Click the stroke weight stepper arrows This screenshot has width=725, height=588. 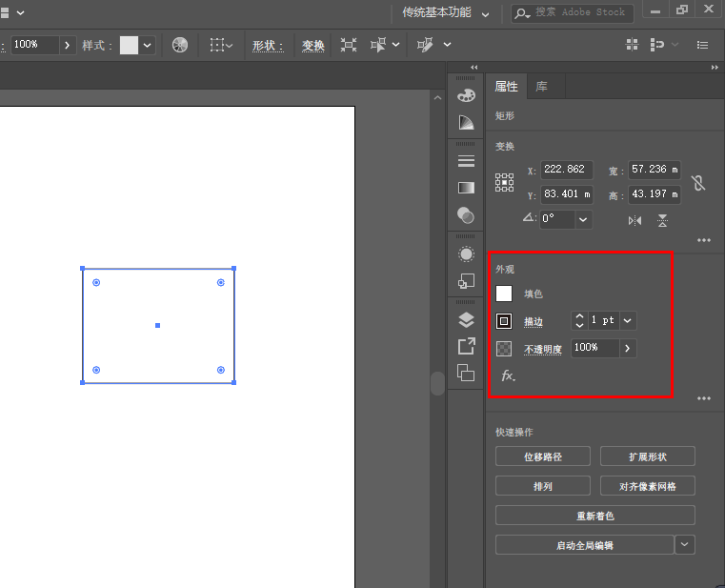click(580, 320)
